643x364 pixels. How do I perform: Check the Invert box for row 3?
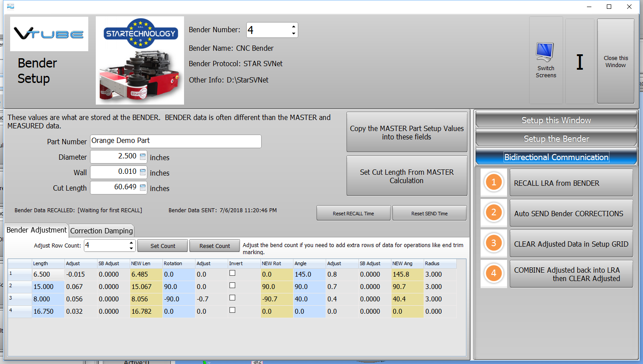pos(232,298)
